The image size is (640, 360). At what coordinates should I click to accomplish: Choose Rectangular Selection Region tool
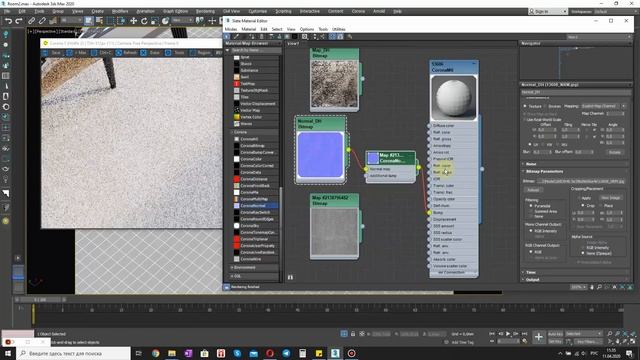coord(110,20)
